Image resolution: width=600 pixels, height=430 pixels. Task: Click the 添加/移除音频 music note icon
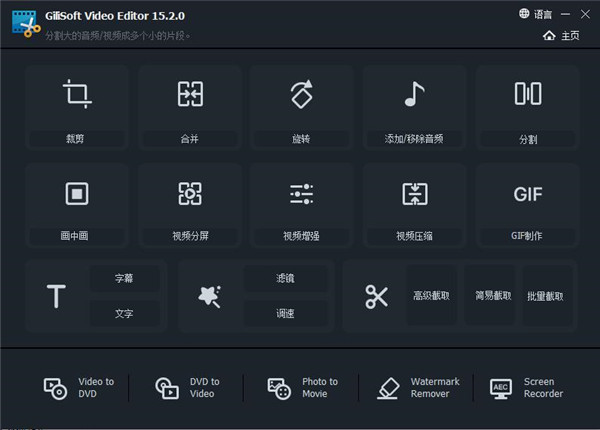(414, 94)
